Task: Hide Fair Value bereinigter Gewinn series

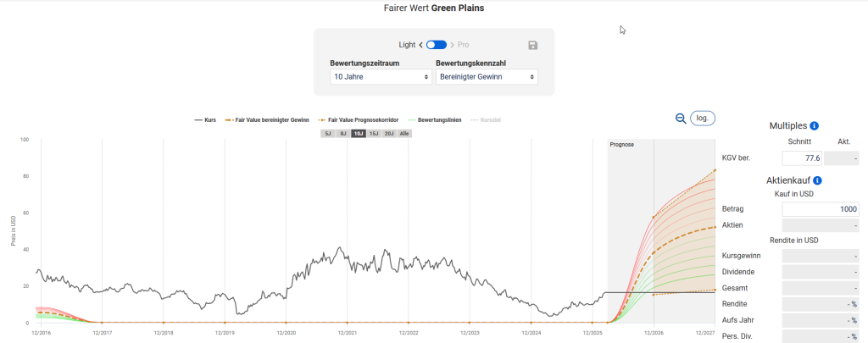Action: point(270,120)
